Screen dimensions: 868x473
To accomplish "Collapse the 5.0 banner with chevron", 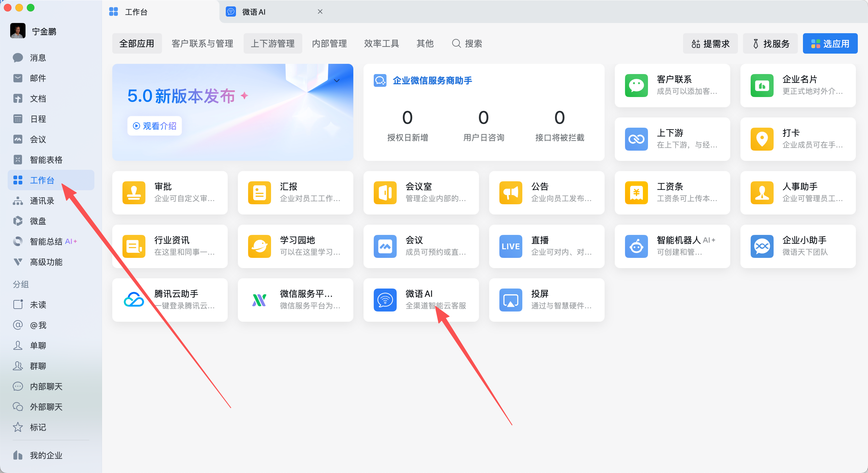I will [x=337, y=80].
